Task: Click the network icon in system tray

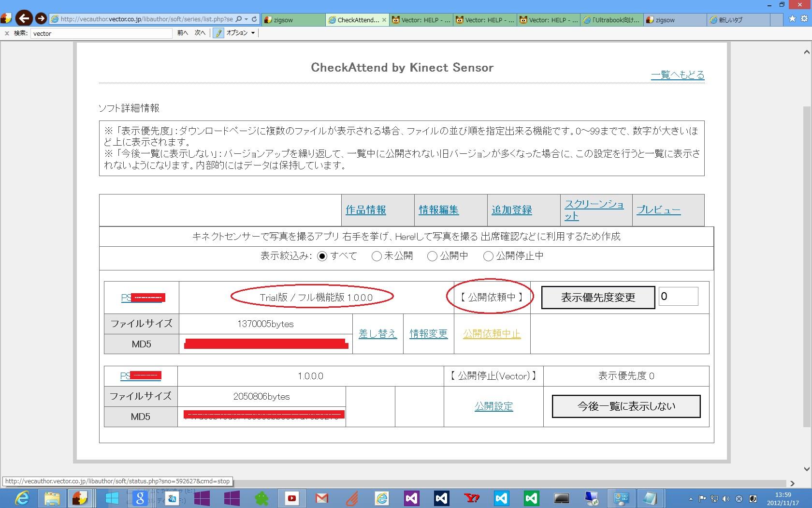Action: pyautogui.click(x=714, y=499)
